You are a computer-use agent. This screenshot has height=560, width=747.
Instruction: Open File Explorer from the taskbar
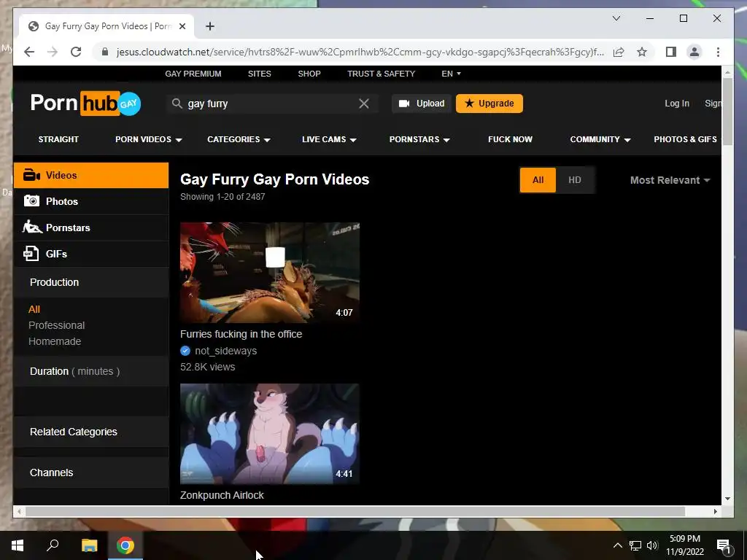(x=89, y=545)
